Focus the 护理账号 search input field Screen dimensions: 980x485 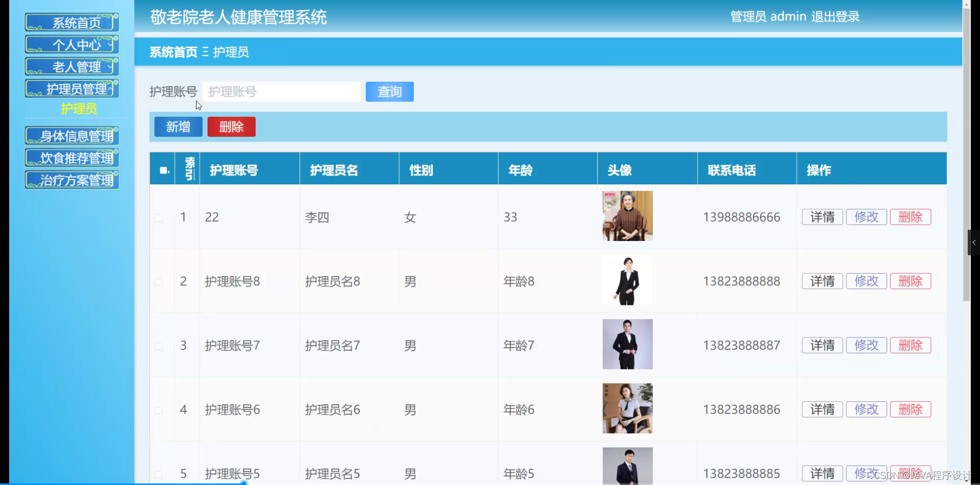point(281,92)
